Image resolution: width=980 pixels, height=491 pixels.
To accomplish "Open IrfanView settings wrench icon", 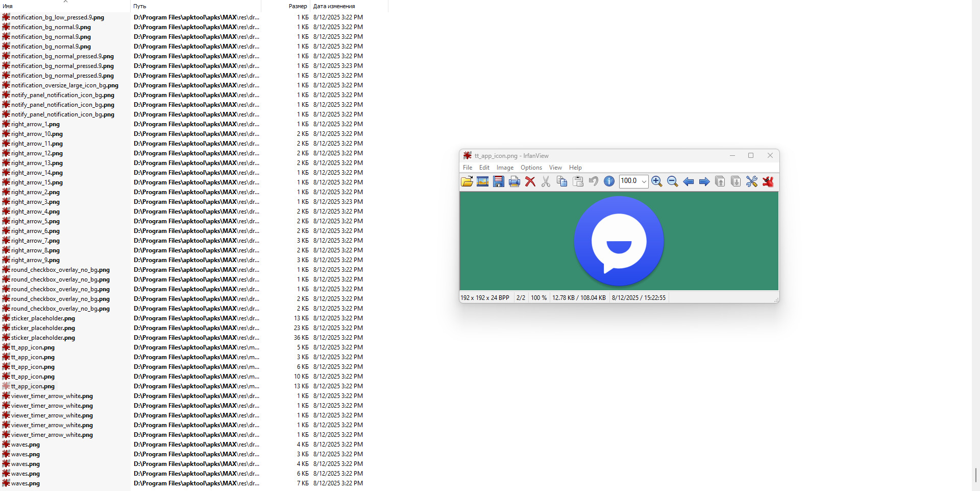I will click(x=751, y=181).
